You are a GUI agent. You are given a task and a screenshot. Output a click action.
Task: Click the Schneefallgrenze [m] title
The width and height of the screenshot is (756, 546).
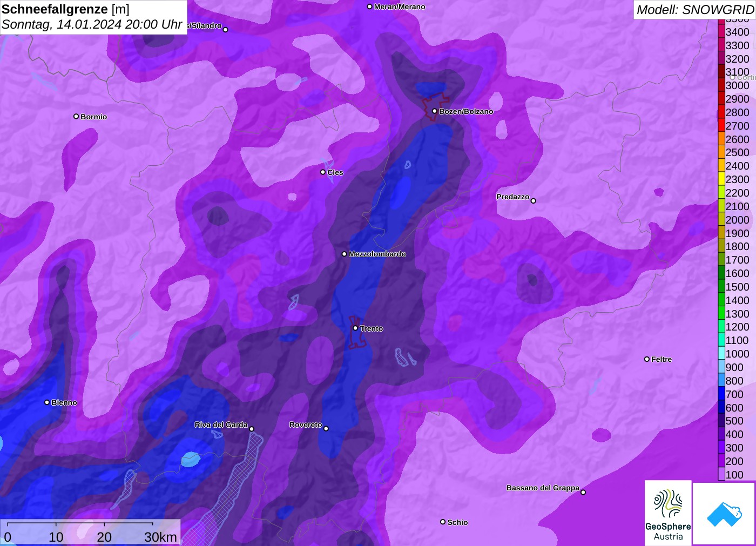65,9
